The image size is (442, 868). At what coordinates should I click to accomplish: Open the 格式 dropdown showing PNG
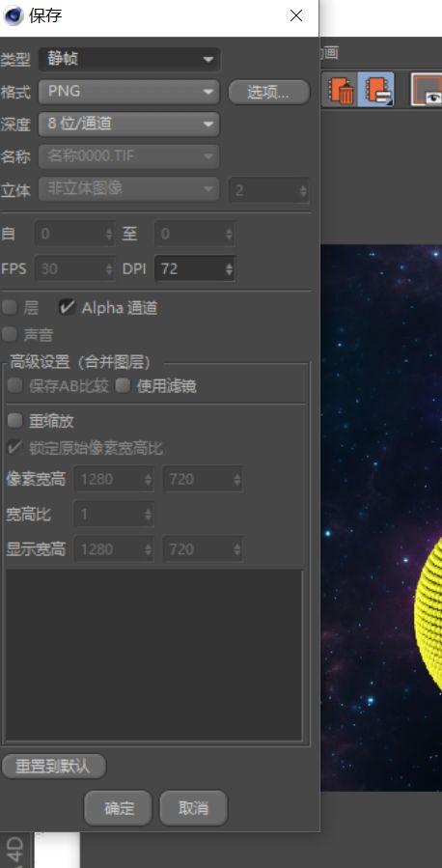129,92
